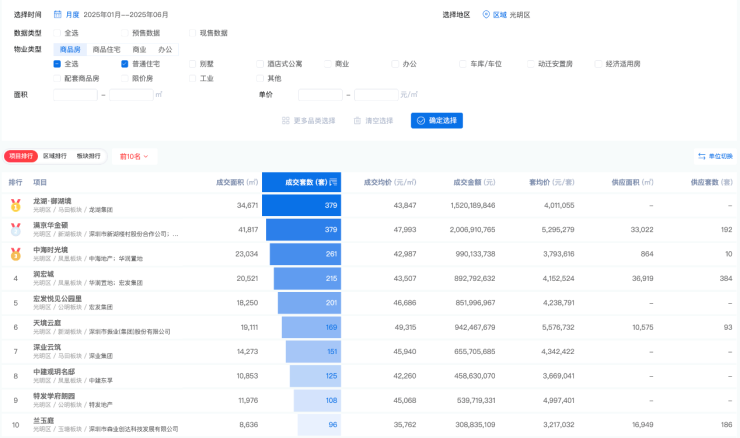Click the location pin icon beside 区域
This screenshot has width=740, height=438.
pos(487,15)
